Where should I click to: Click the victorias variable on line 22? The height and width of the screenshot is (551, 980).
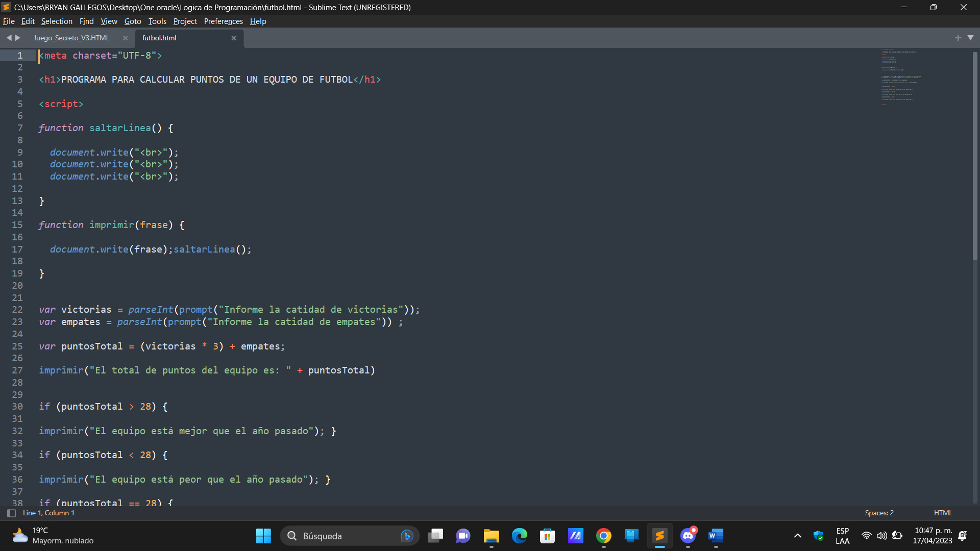86,310
